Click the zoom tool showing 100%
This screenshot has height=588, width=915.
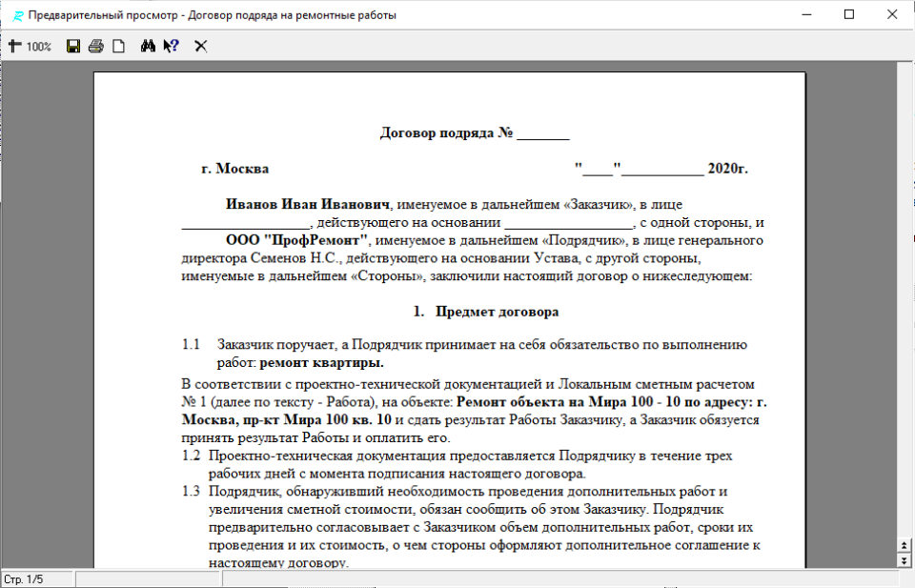(x=30, y=46)
